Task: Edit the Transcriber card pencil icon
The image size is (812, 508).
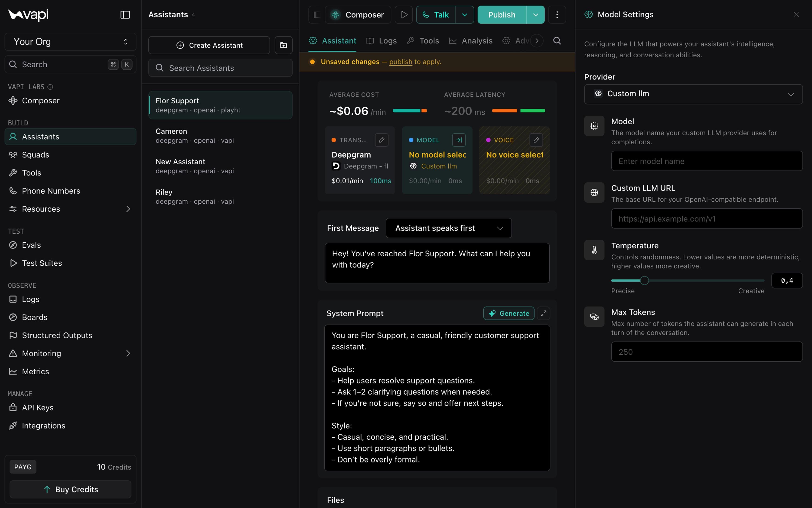Action: click(x=382, y=140)
